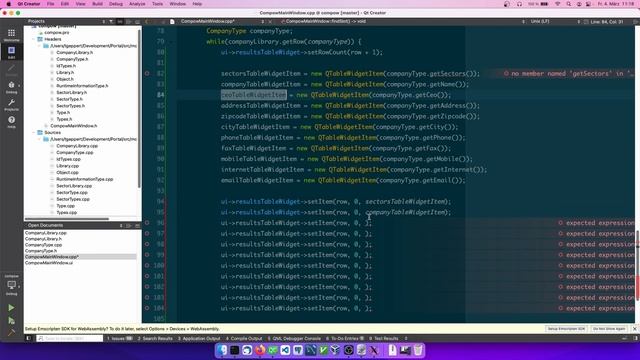Open the Welcome mode
Viewport: 640px width, 360px height.
point(11,35)
